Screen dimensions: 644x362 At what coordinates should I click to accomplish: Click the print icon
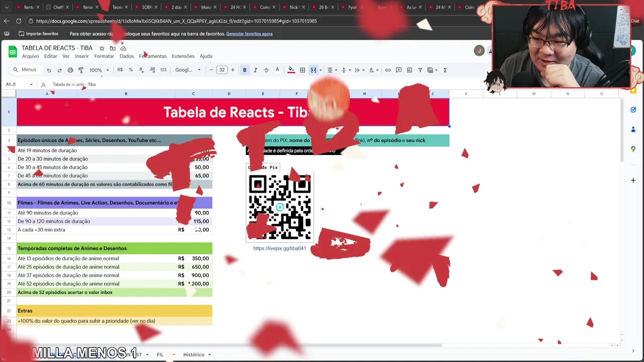[x=70, y=70]
